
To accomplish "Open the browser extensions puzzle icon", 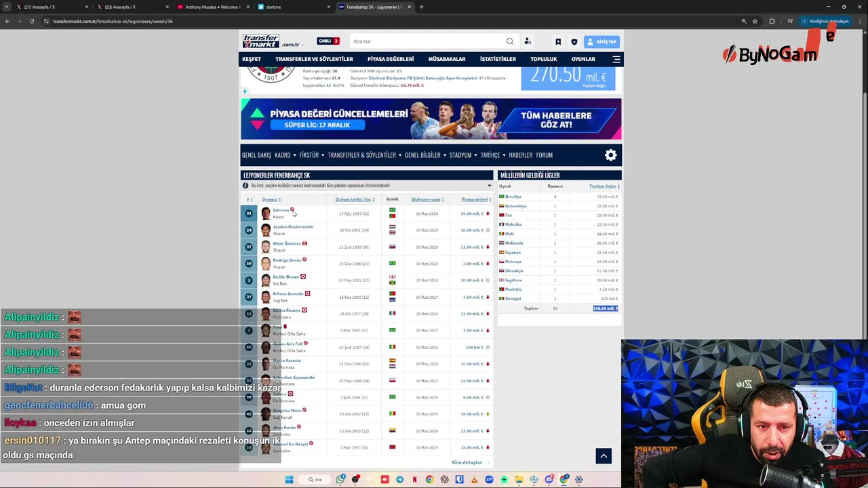I will click(x=772, y=21).
